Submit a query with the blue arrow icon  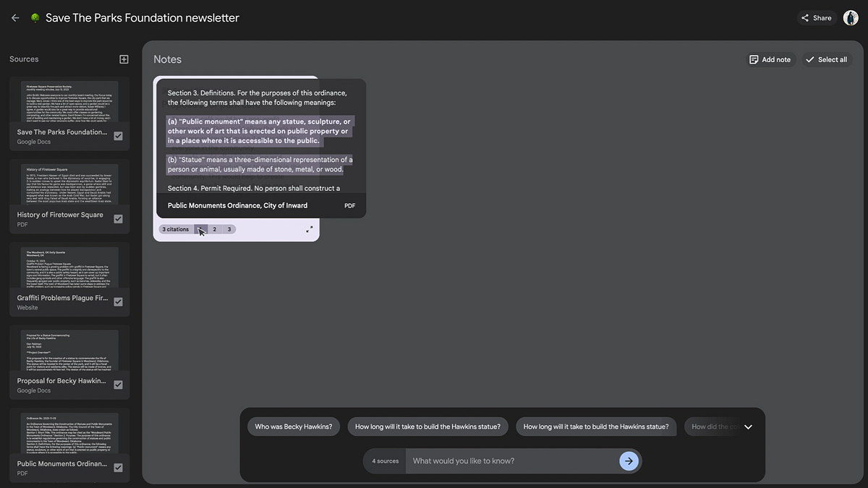pyautogui.click(x=628, y=461)
